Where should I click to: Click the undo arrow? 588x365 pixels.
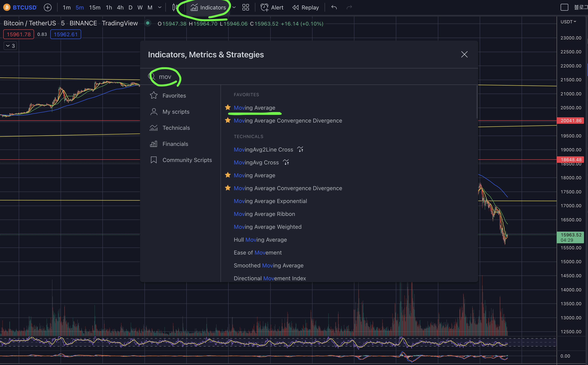(x=334, y=7)
